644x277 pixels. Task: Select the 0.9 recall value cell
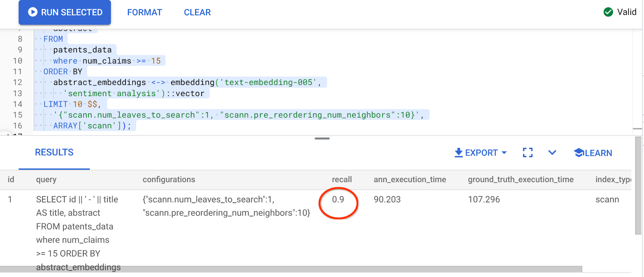click(x=338, y=199)
